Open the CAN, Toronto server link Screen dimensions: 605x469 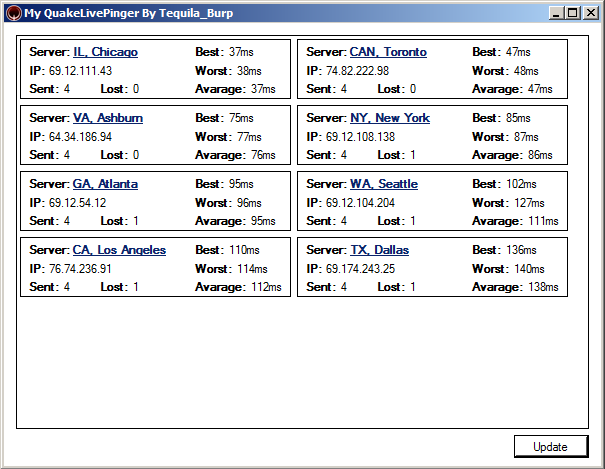point(388,52)
